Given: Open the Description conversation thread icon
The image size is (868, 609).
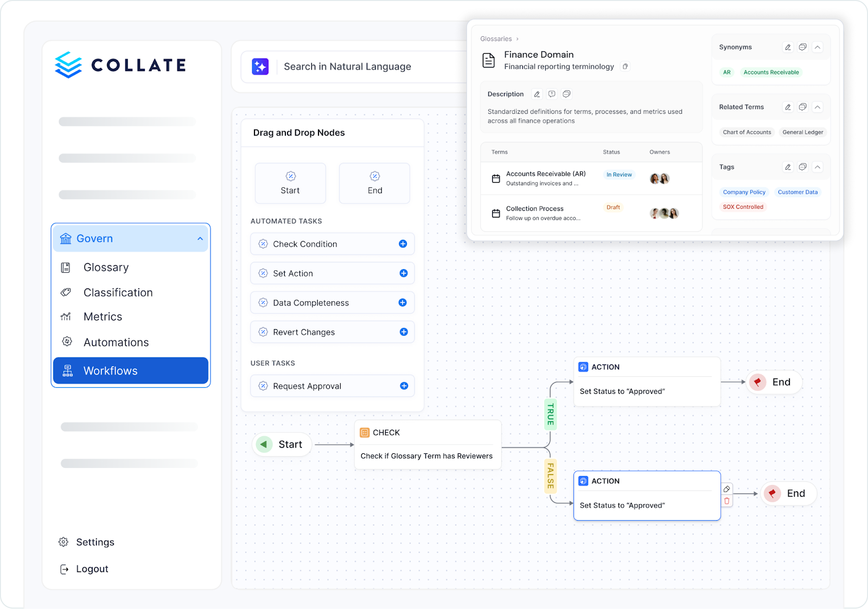Looking at the screenshot, I should [x=566, y=94].
